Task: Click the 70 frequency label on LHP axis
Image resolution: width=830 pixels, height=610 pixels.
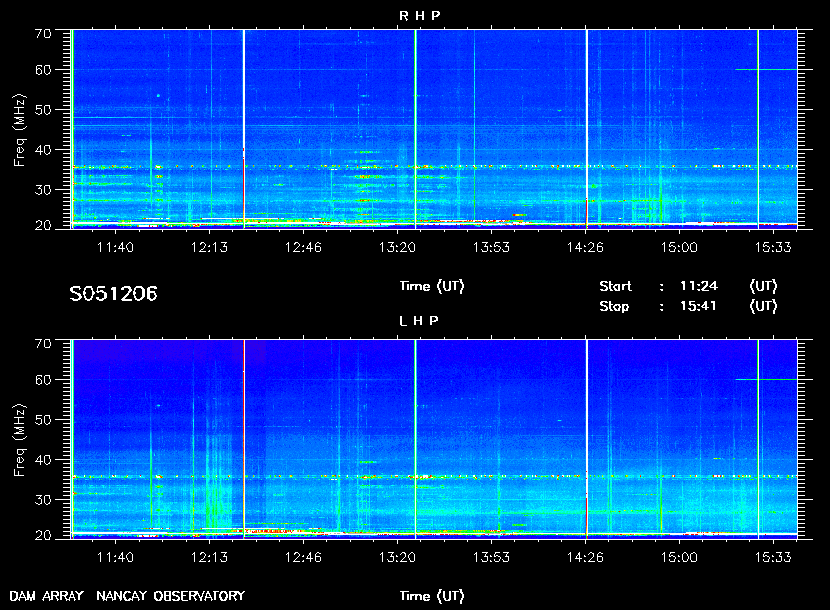Action: coord(43,344)
